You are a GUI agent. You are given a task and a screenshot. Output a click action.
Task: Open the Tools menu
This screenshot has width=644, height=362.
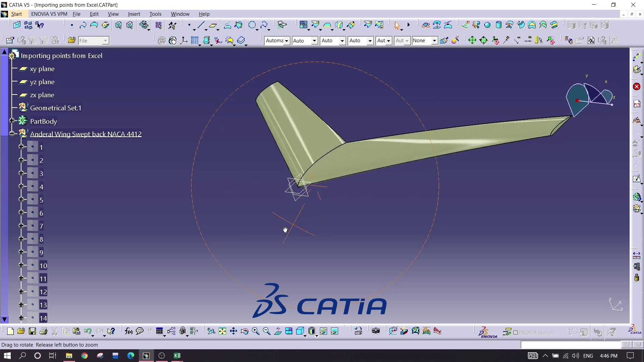click(155, 14)
